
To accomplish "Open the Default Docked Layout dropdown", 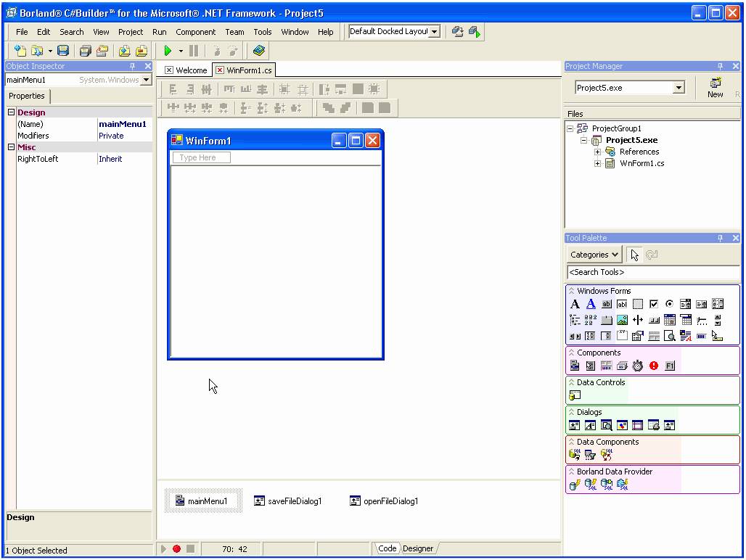I will (434, 32).
